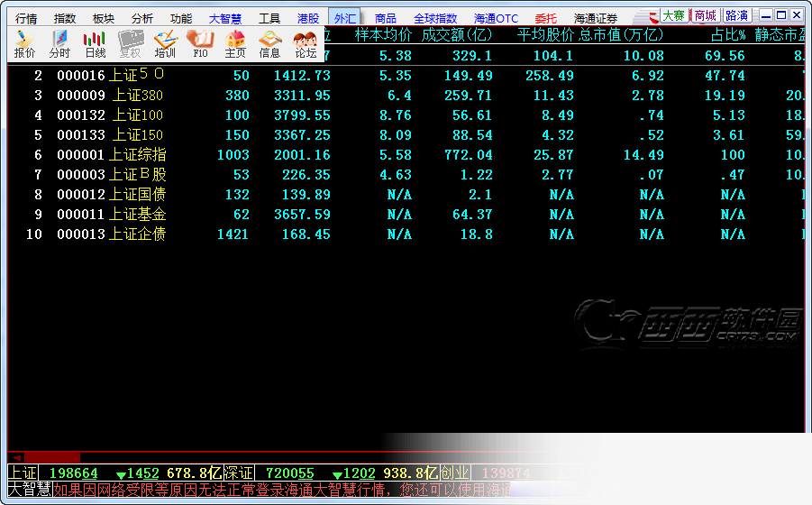Minimize the application window
Viewport: 812px width, 505px height.
[766, 15]
